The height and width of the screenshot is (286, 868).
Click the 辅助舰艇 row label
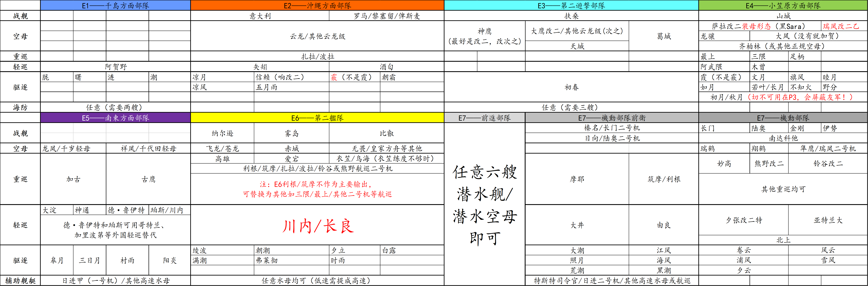tap(20, 281)
